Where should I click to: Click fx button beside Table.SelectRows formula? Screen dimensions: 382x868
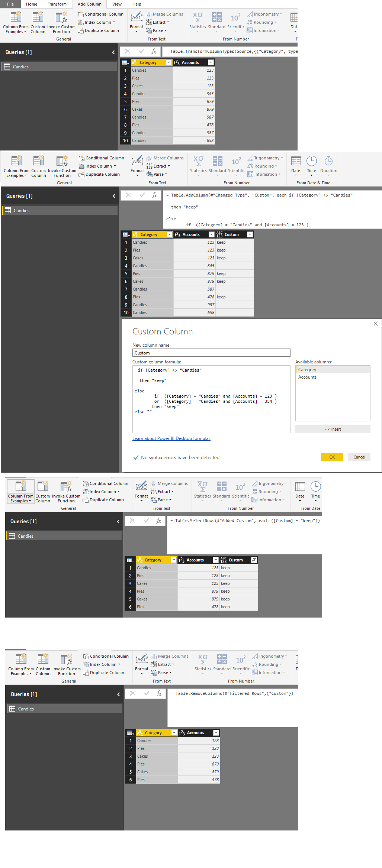click(158, 521)
